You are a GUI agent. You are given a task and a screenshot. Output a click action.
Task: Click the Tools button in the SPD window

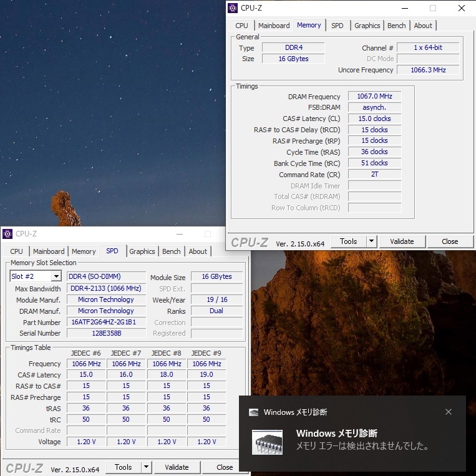tap(123, 467)
